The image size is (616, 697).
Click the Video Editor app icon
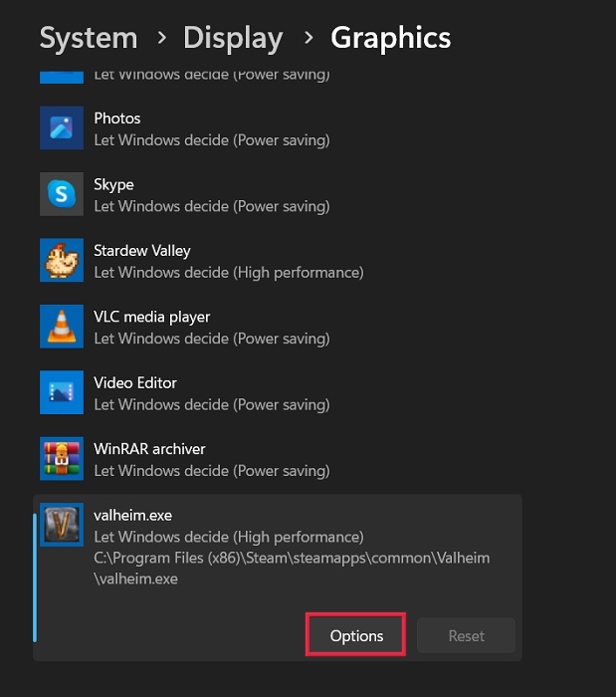(62, 392)
